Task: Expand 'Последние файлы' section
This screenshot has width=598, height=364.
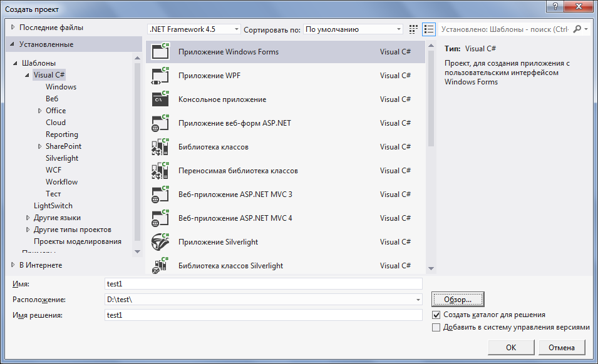Action: click(13, 27)
